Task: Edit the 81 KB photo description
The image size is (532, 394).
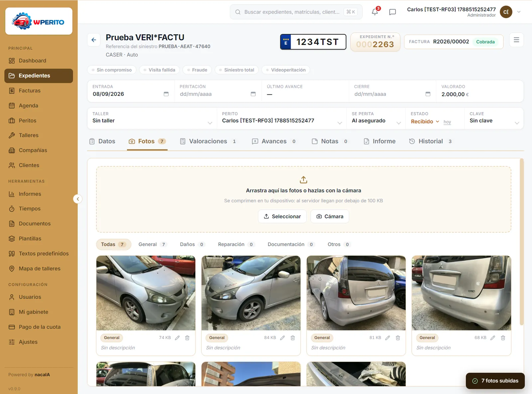Action: [x=388, y=338]
